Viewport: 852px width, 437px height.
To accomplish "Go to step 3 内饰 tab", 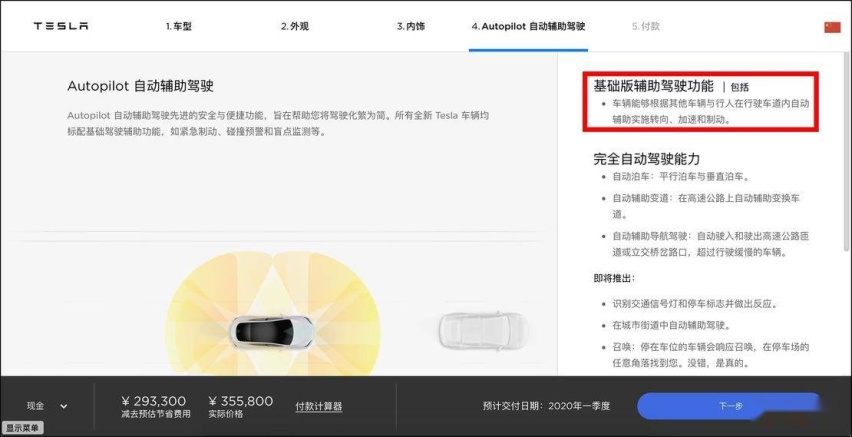I will 411,26.
